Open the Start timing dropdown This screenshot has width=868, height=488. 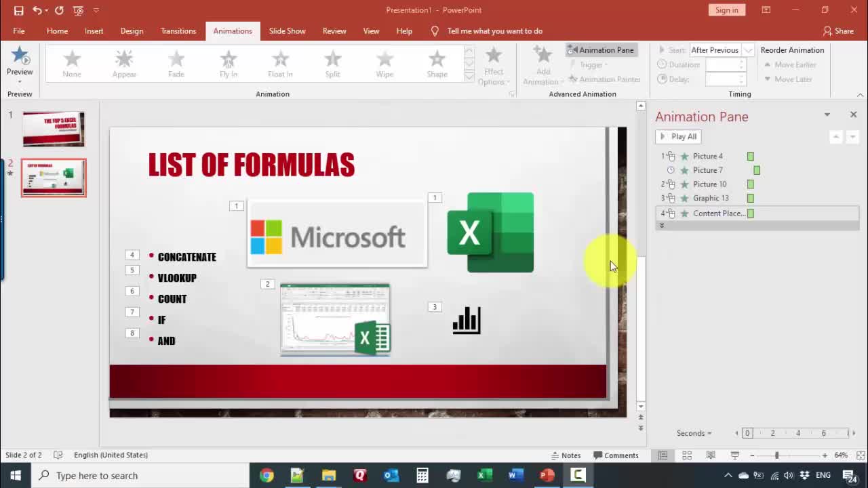748,50
